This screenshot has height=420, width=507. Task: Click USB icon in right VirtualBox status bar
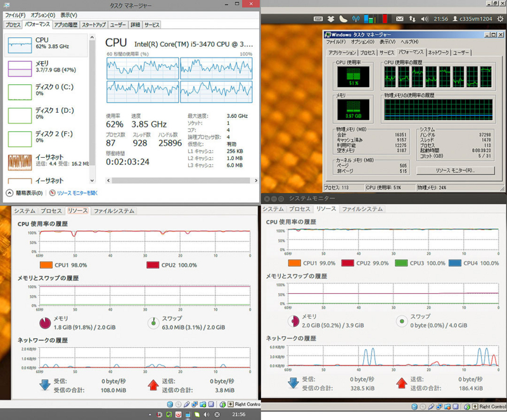pos(431,407)
